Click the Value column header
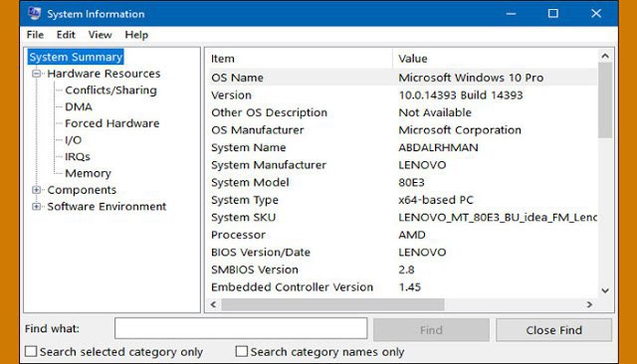This screenshot has width=637, height=364. [x=496, y=59]
